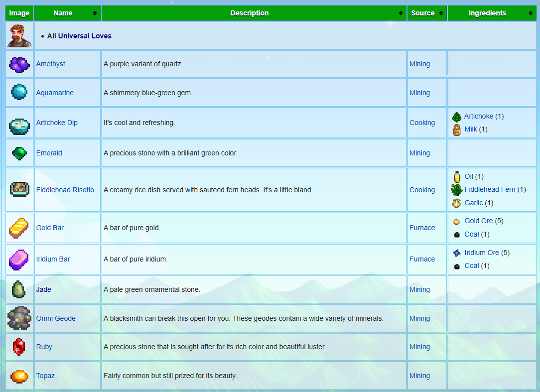540x392 pixels.
Task: Click the Coal icon in Iridium Bar row
Action: (x=457, y=266)
